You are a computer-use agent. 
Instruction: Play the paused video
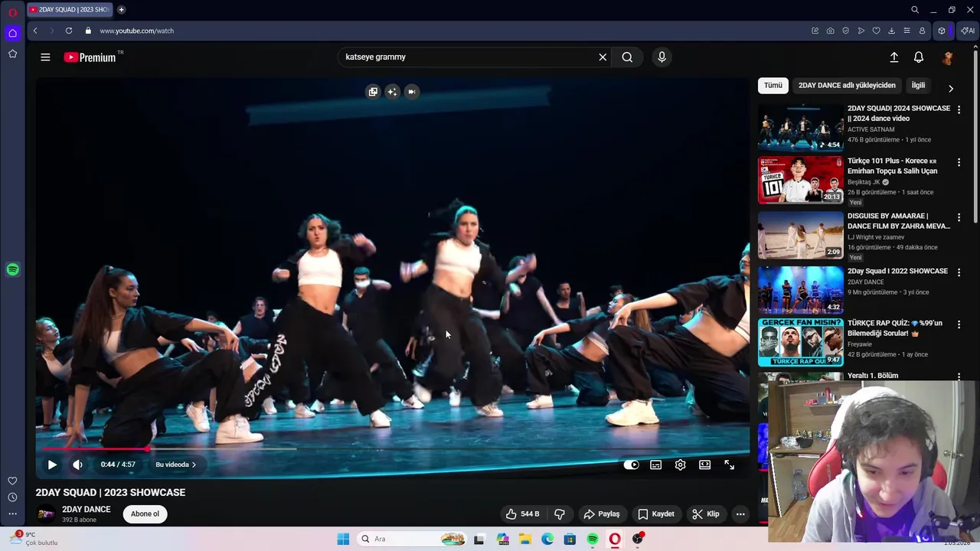pyautogui.click(x=52, y=465)
